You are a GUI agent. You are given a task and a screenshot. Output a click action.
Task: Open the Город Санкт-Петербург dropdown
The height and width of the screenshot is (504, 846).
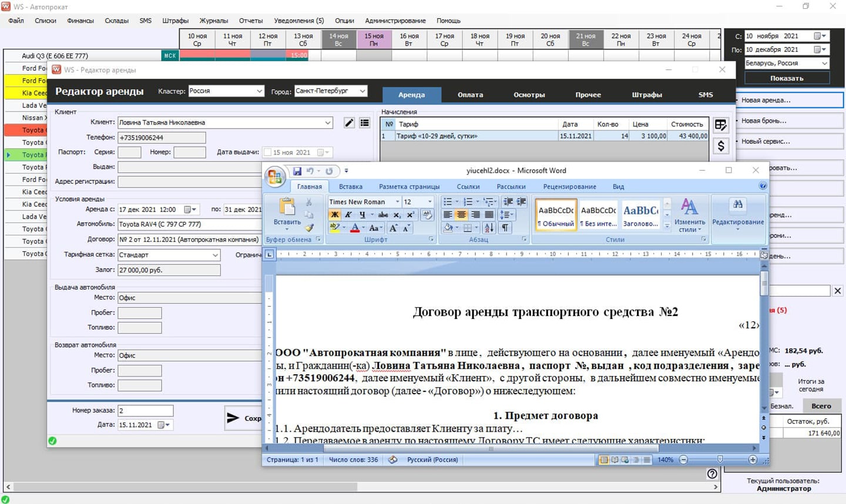[362, 91]
